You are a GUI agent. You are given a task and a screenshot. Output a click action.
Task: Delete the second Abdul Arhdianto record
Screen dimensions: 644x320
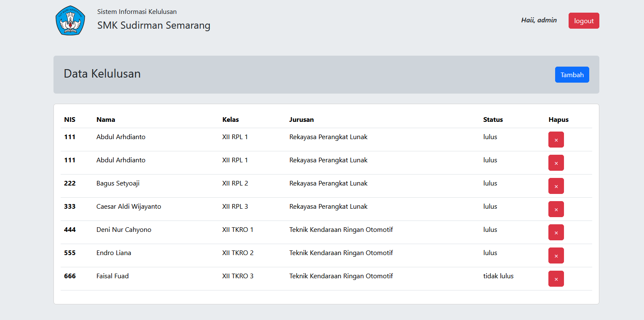click(556, 163)
